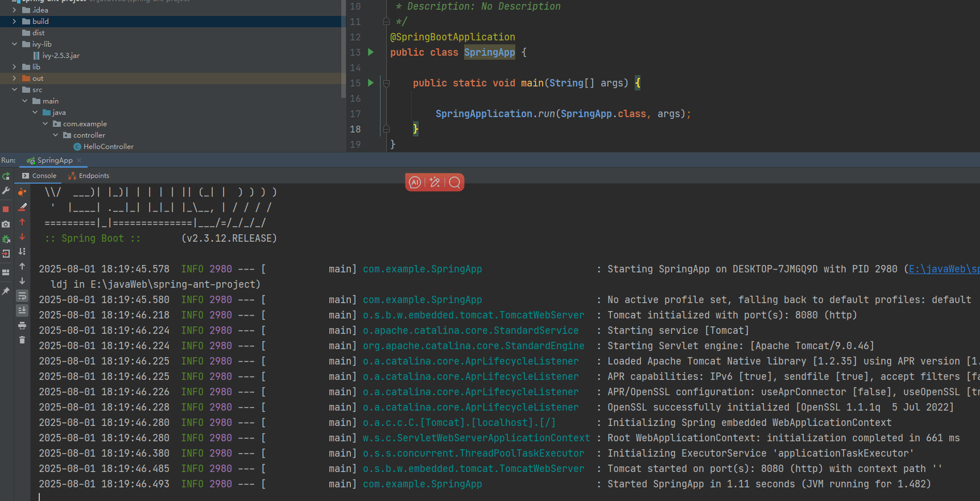The image size is (980, 501).
Task: Open run configuration wrench settings
Action: (6, 191)
